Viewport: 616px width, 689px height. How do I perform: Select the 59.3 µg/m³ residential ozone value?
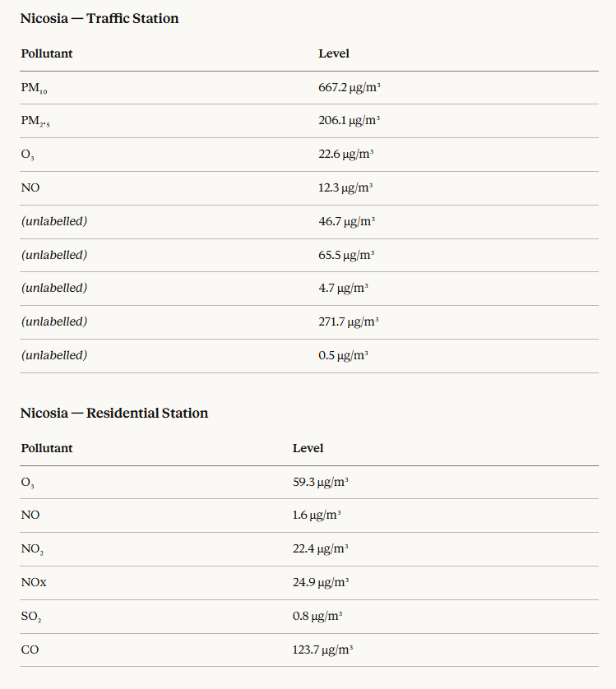(321, 482)
